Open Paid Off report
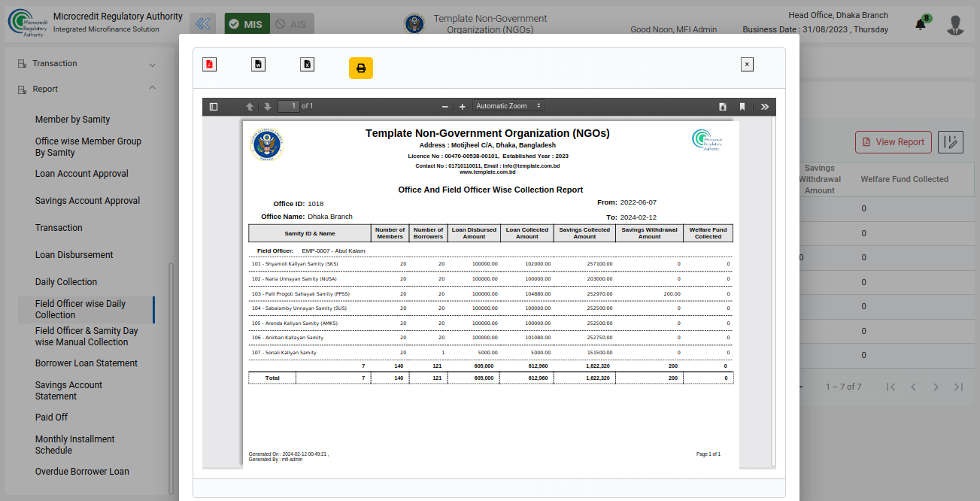 coord(51,417)
